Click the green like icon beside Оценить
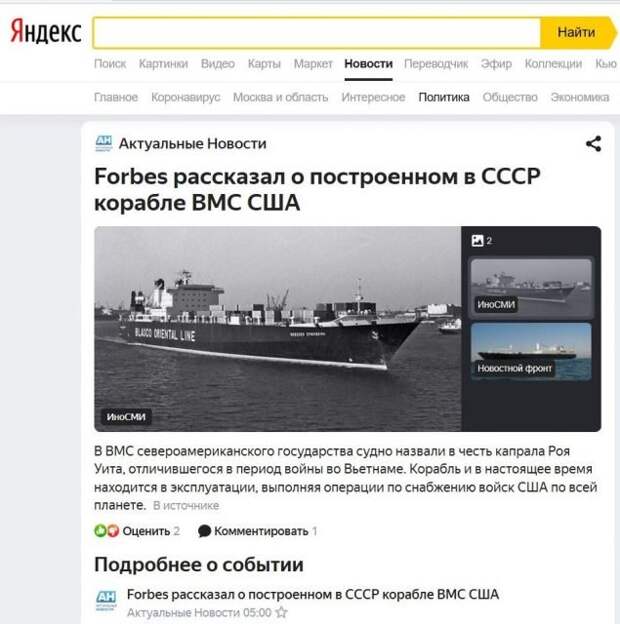Screen dimensions: 620x624 tap(100, 530)
